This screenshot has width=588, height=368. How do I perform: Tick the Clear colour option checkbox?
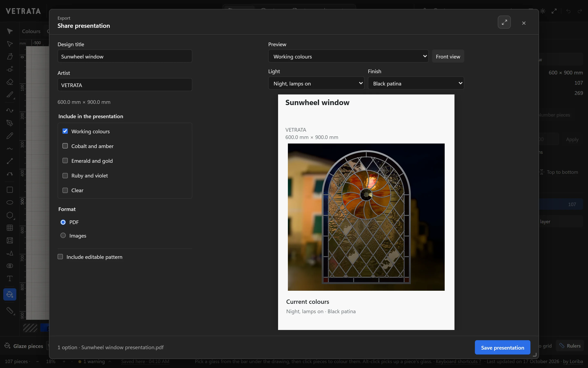(x=65, y=190)
